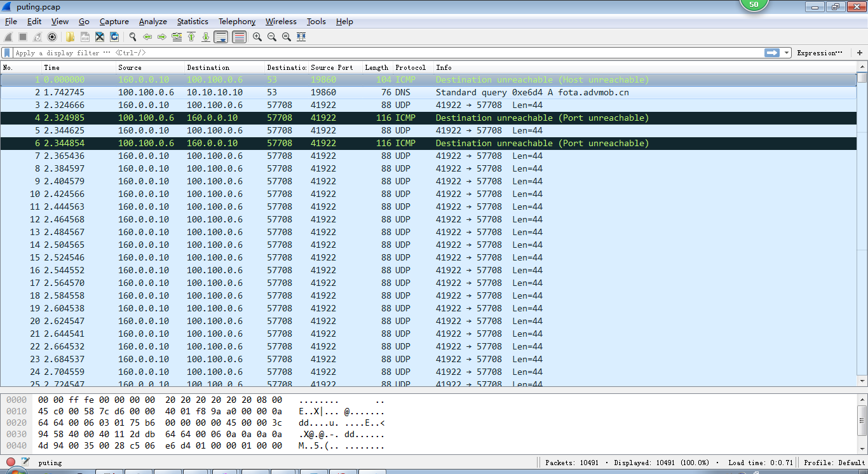Open the Go menu

(84, 21)
